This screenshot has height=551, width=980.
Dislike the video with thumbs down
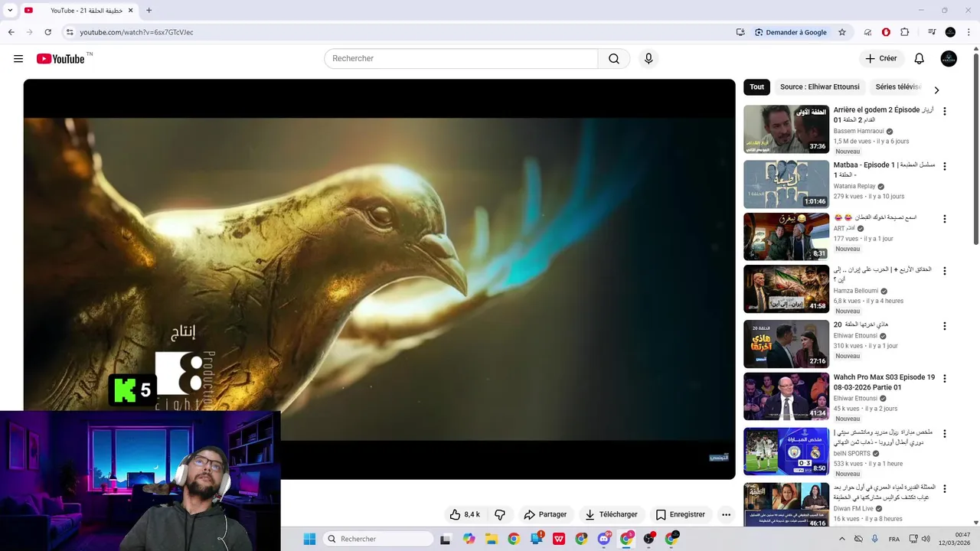[x=500, y=514]
